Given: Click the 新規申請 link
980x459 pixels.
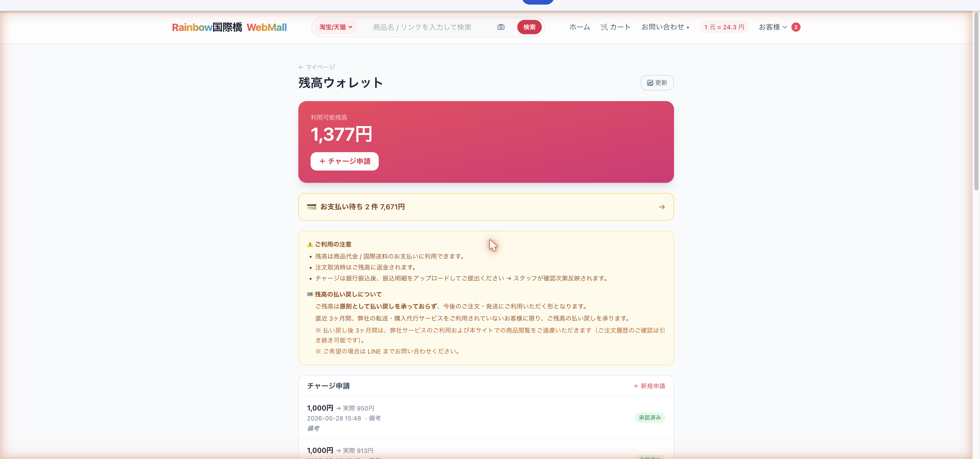Looking at the screenshot, I should point(649,386).
